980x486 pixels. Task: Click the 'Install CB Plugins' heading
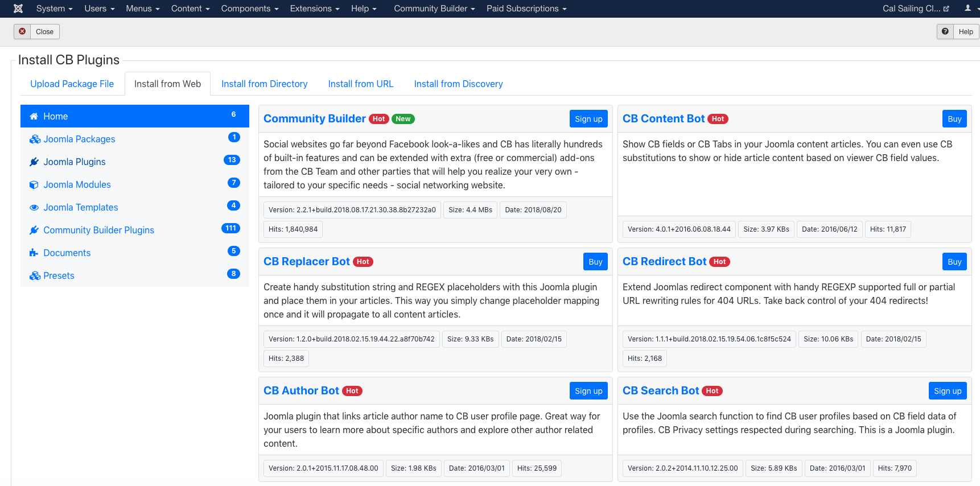point(69,60)
